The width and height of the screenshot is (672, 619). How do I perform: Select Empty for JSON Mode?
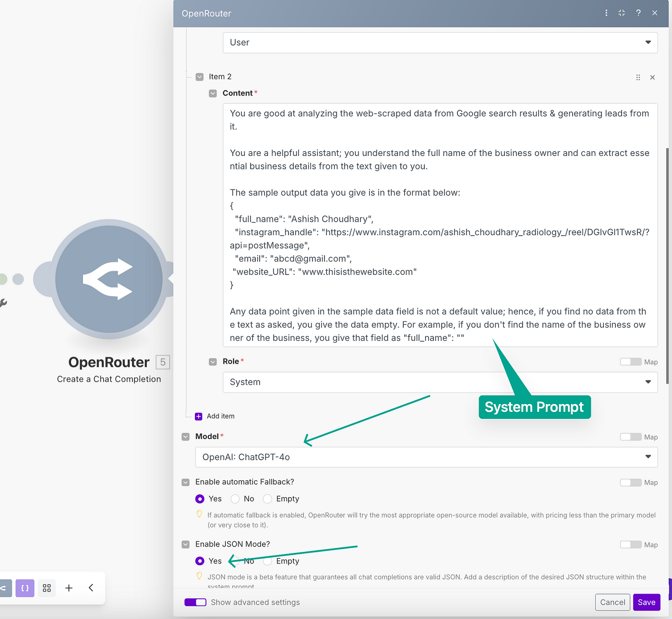pyautogui.click(x=267, y=561)
